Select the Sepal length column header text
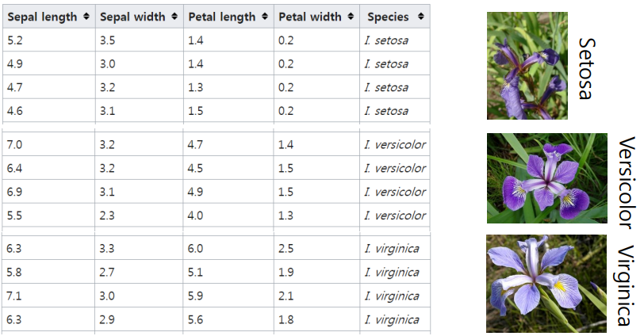 [42, 17]
